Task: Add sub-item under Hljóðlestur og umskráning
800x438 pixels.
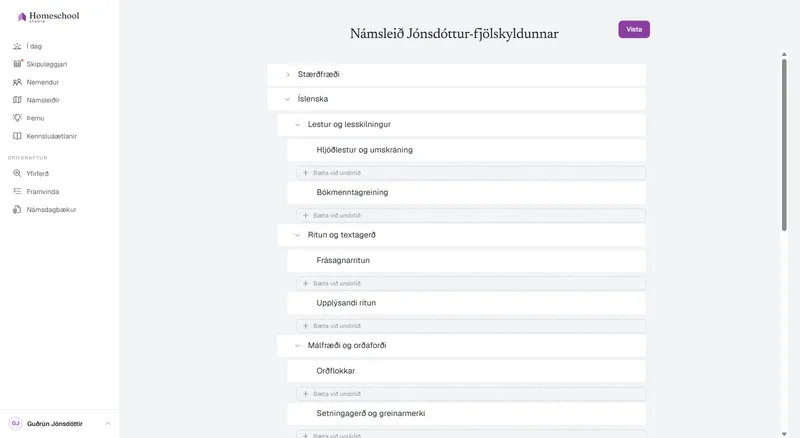Action: coord(471,173)
